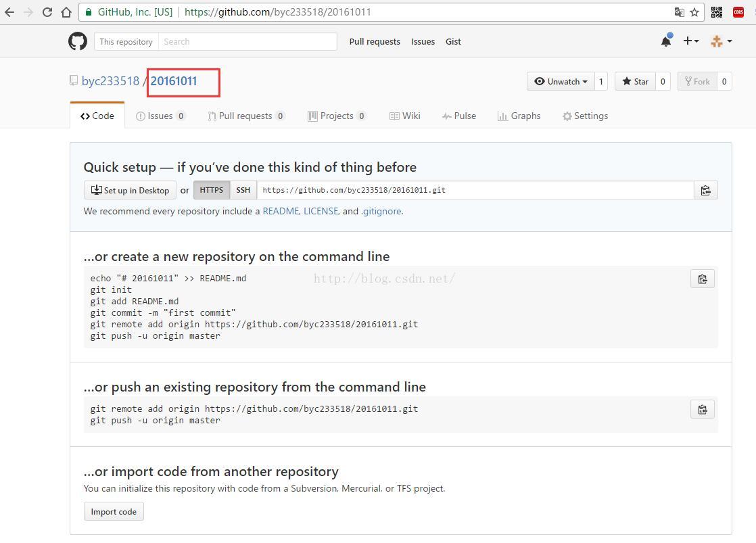Copy the quick setup clone URL
The width and height of the screenshot is (756, 543).
(x=706, y=190)
